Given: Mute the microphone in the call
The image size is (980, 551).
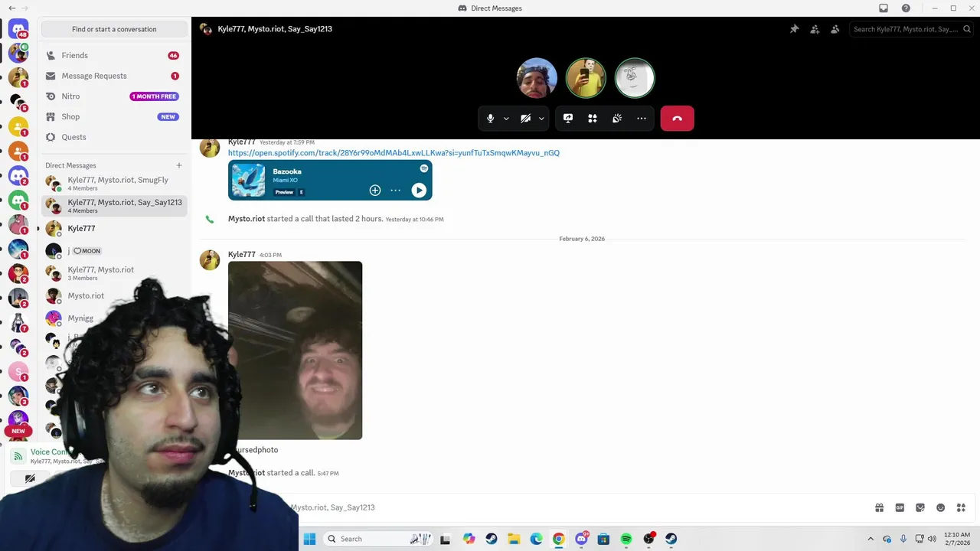Looking at the screenshot, I should [491, 119].
